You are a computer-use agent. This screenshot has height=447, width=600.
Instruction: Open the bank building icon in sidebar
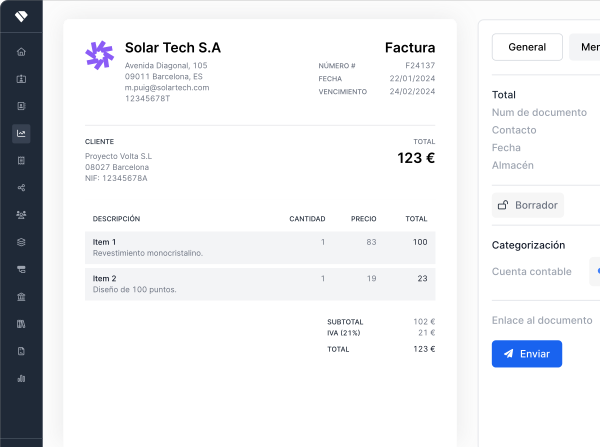[21, 297]
